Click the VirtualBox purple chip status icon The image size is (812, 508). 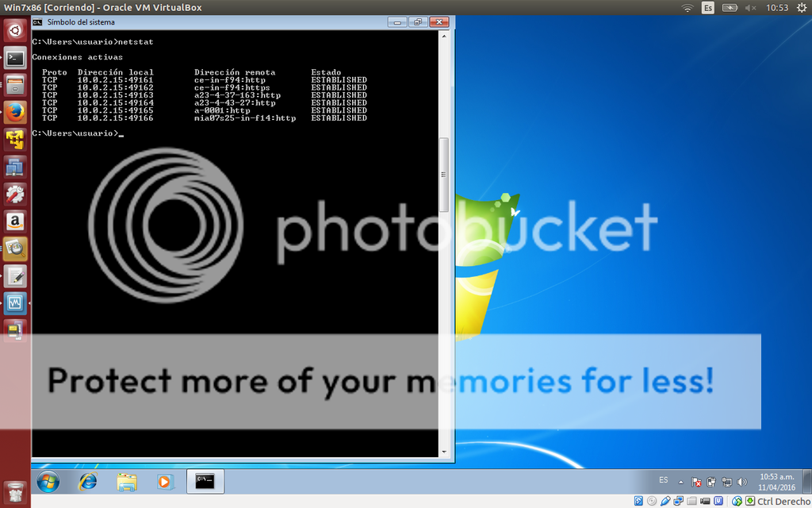(x=718, y=502)
